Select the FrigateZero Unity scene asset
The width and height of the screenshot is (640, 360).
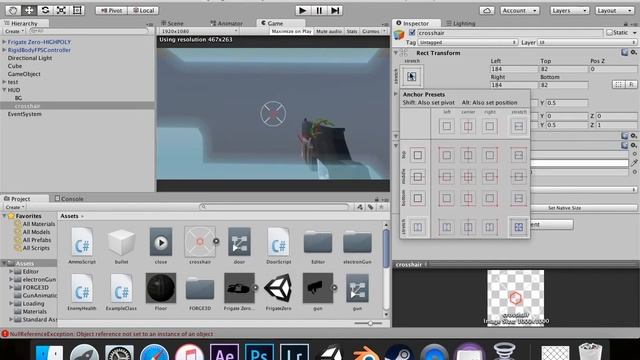pyautogui.click(x=278, y=289)
